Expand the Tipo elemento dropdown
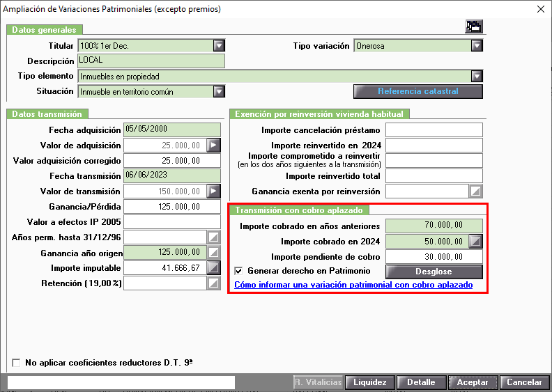 (x=477, y=77)
